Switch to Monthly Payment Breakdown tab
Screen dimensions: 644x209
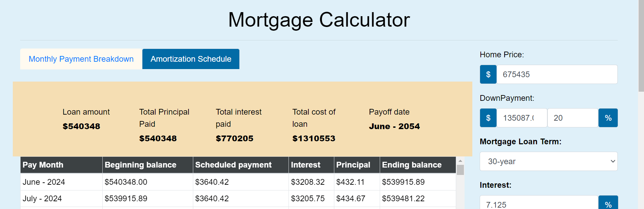pos(81,59)
